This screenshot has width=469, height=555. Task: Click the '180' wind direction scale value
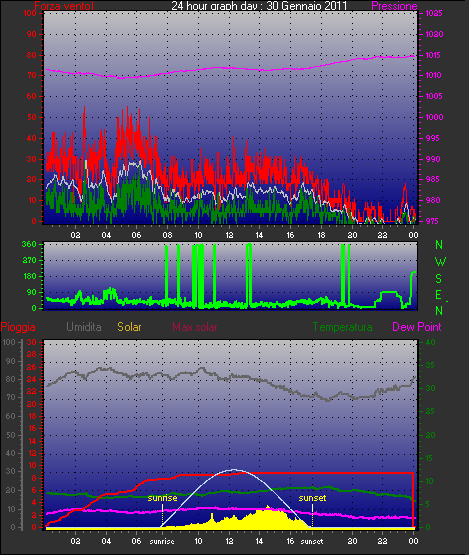coord(29,276)
